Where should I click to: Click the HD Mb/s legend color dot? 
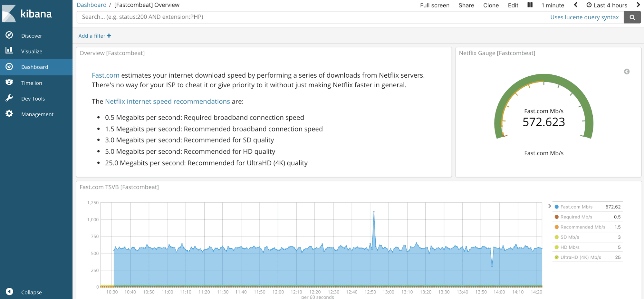tap(556, 247)
